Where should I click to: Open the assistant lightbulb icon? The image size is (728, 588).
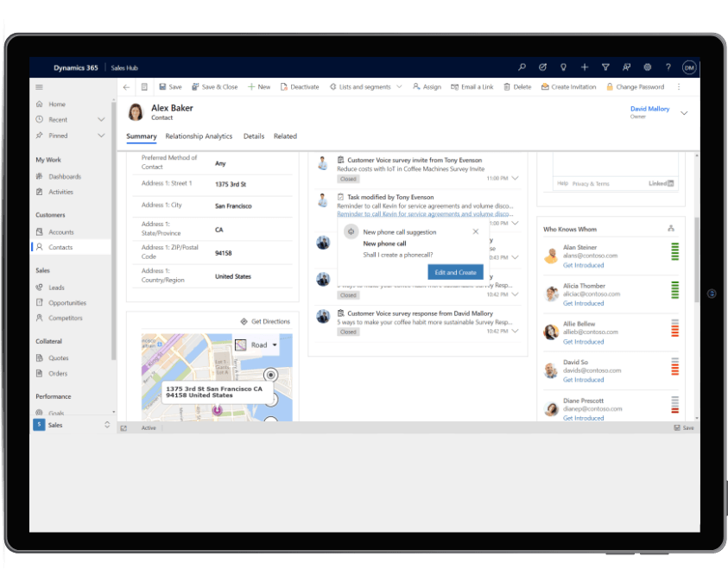564,67
